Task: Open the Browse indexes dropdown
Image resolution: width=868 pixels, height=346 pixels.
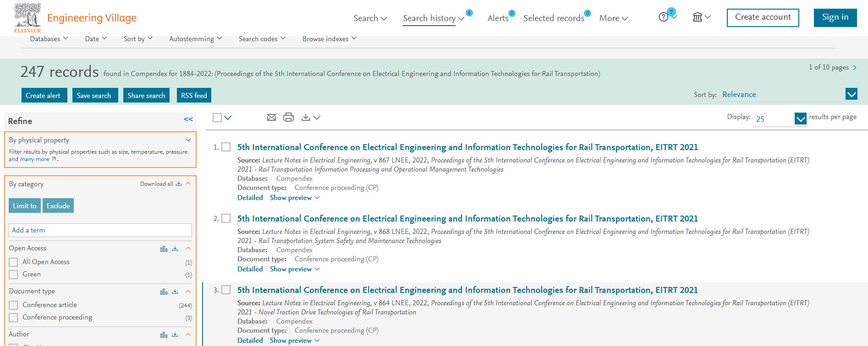Action: [330, 39]
